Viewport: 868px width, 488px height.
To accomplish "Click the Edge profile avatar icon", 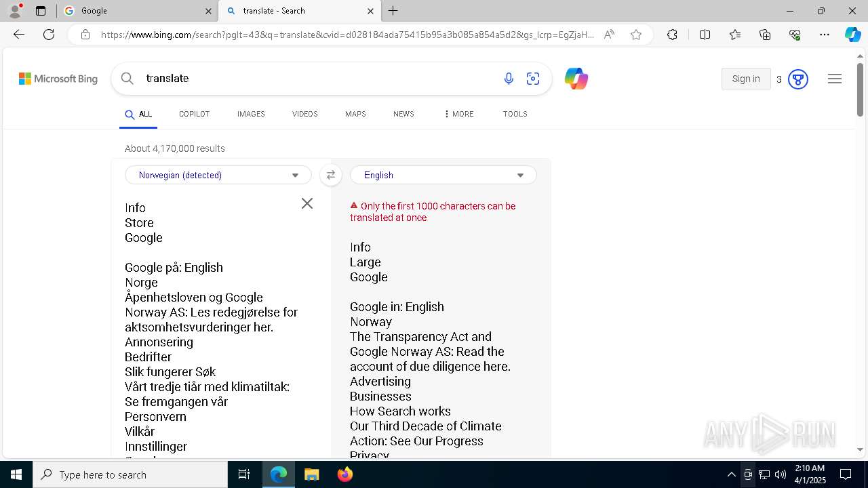I will click(x=15, y=11).
